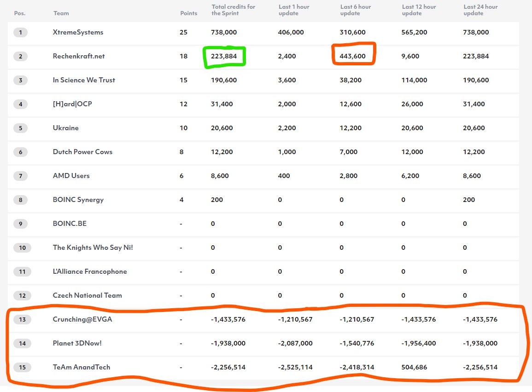Select XtremeSystems' last 1 hour value 406,000
Viewport: 532px width, 392px height.
click(x=291, y=32)
